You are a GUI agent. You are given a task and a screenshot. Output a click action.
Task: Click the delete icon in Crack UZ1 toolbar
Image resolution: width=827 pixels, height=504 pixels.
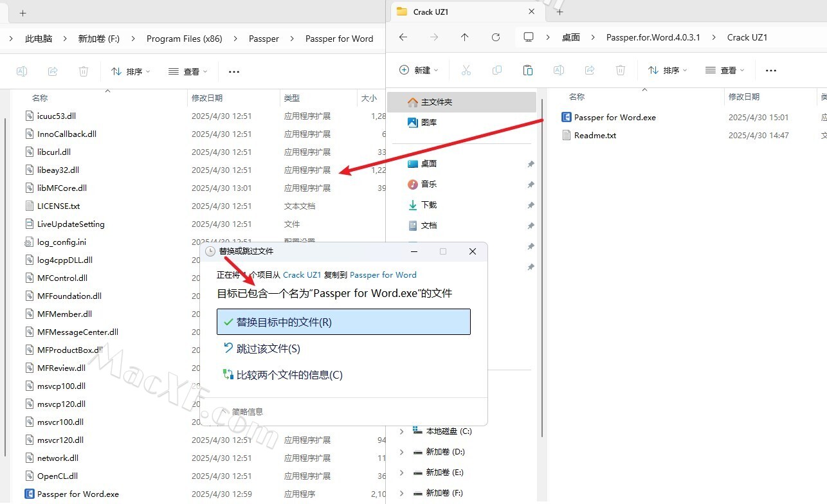coord(621,70)
